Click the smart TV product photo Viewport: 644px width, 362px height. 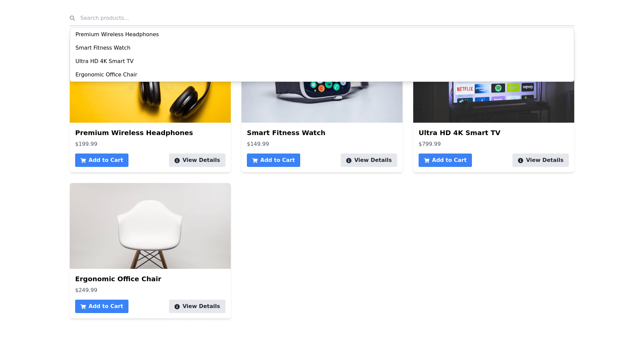tap(494, 102)
